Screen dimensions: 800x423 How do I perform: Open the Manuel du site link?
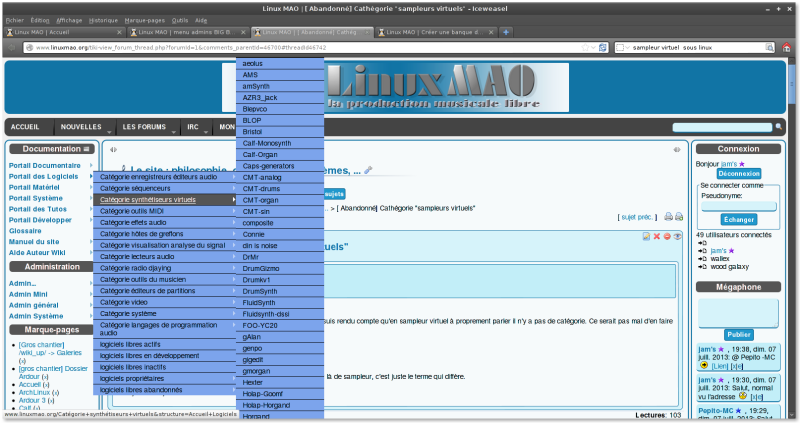34,242
